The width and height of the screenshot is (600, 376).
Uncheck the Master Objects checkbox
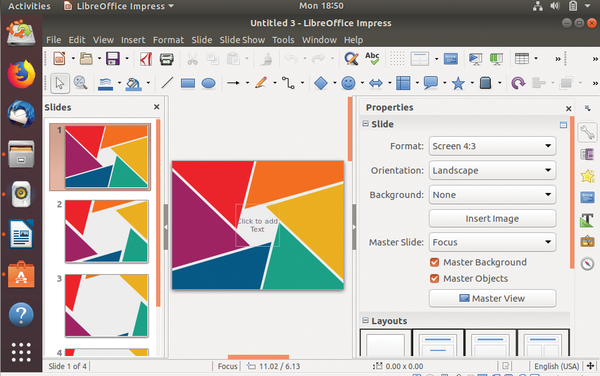(434, 278)
